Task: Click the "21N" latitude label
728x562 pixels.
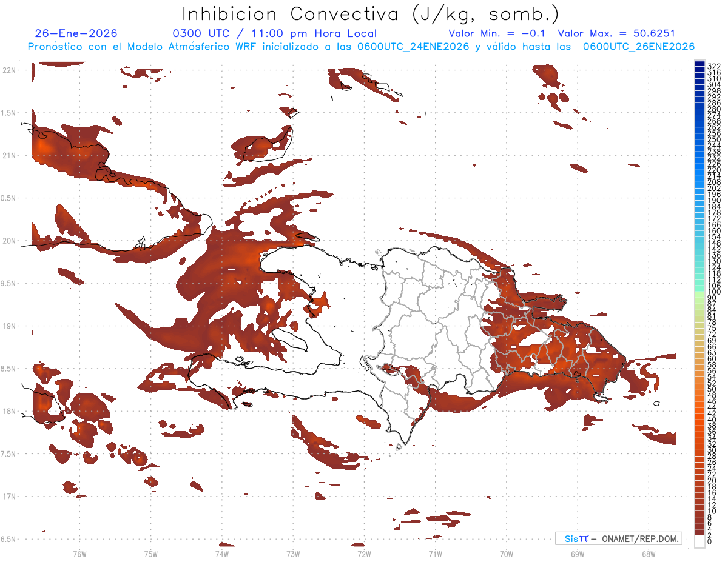Action: point(10,156)
